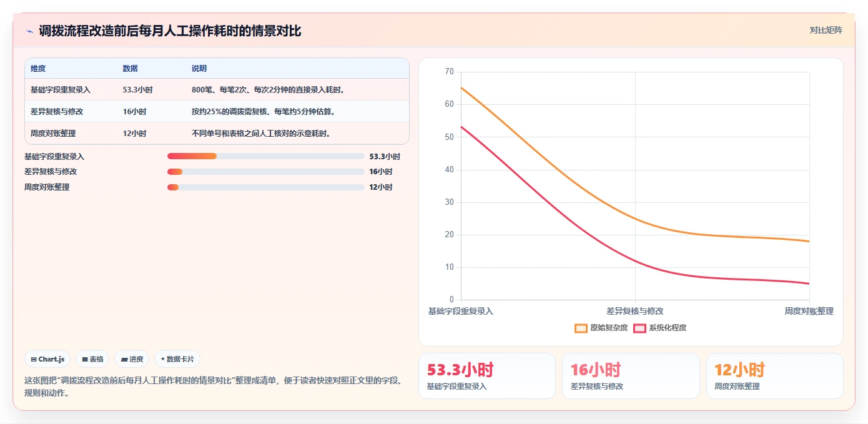Open the 12小时 data card
The image size is (868, 424).
pyautogui.click(x=775, y=376)
